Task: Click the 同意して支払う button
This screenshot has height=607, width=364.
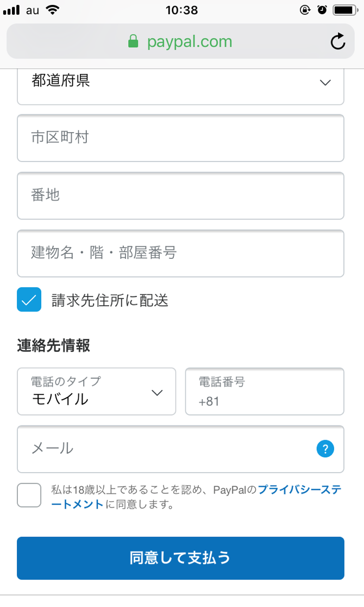Action: [180, 558]
